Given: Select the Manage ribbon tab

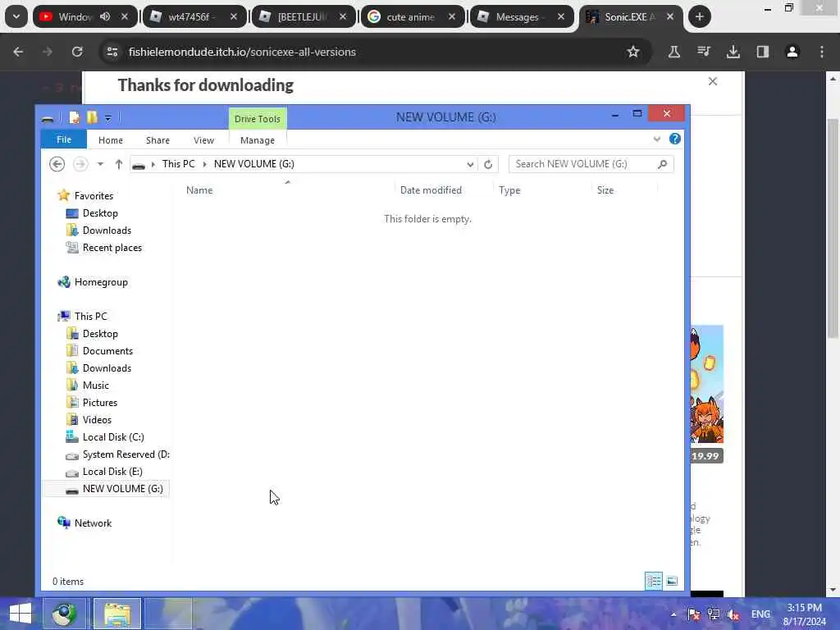Looking at the screenshot, I should coord(257,139).
